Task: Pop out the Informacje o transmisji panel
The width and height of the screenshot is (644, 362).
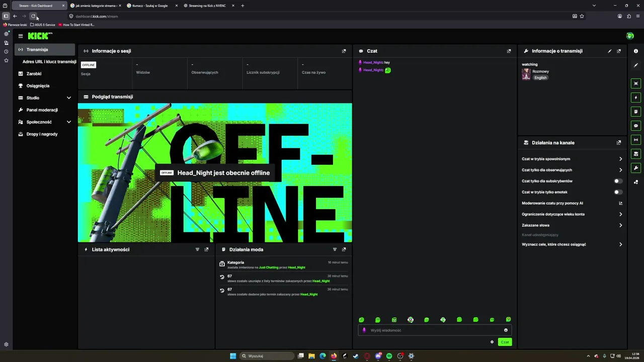Action: [619, 51]
